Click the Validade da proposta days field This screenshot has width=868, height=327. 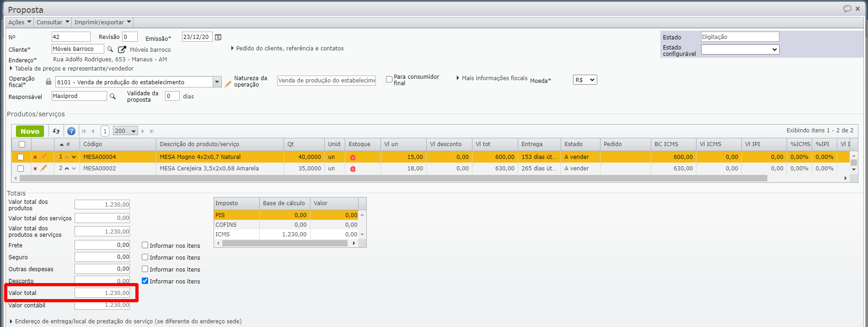[x=172, y=96]
